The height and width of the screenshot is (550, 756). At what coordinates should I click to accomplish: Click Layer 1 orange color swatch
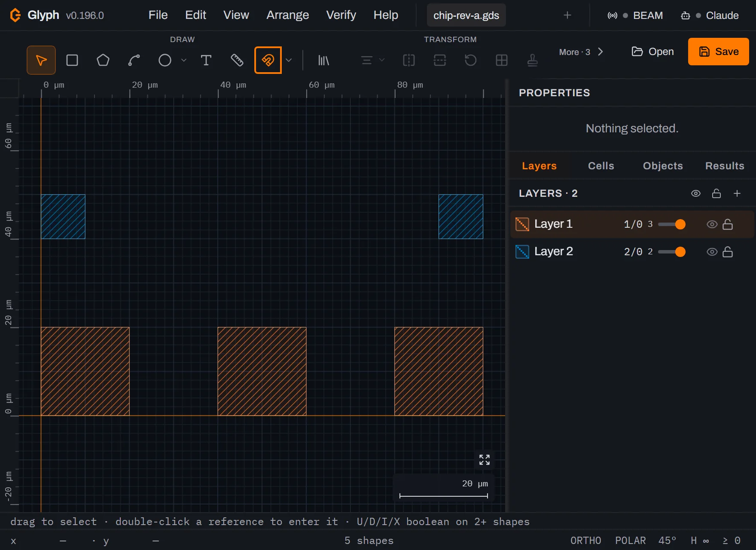pos(522,224)
